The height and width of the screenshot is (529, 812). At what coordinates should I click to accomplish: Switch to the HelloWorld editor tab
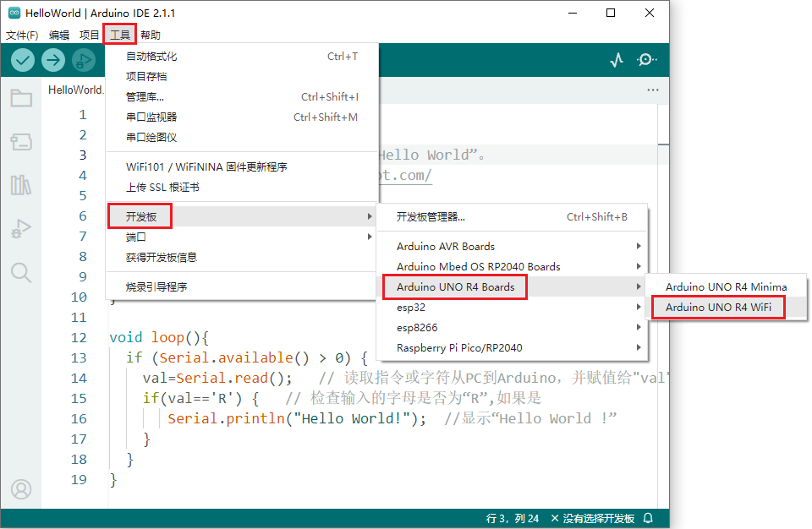75,90
